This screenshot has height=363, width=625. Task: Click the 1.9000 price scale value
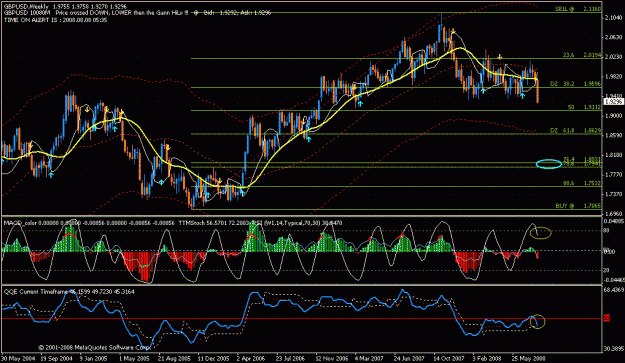pyautogui.click(x=613, y=116)
